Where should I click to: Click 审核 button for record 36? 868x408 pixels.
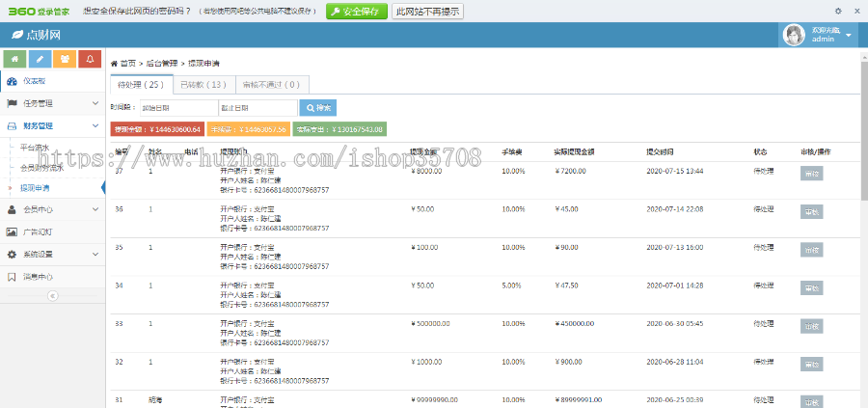(811, 211)
